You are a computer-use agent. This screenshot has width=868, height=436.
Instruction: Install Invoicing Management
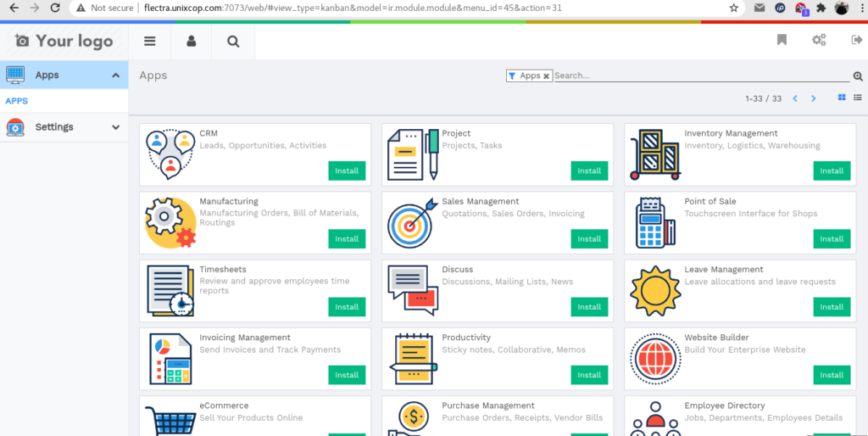[347, 375]
